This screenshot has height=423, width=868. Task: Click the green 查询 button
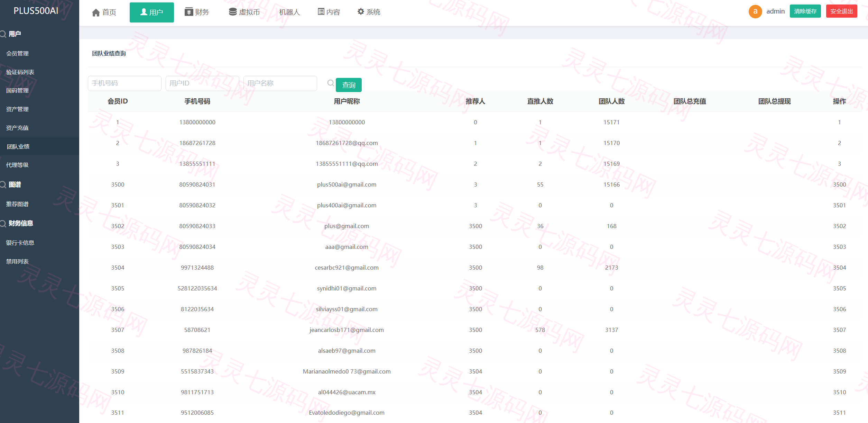pyautogui.click(x=349, y=85)
